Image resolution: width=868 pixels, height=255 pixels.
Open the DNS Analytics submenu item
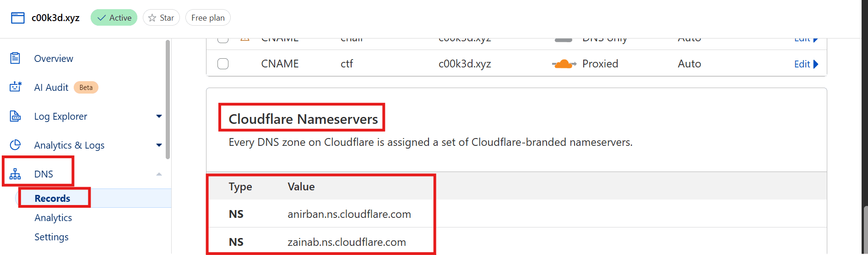[x=53, y=218]
